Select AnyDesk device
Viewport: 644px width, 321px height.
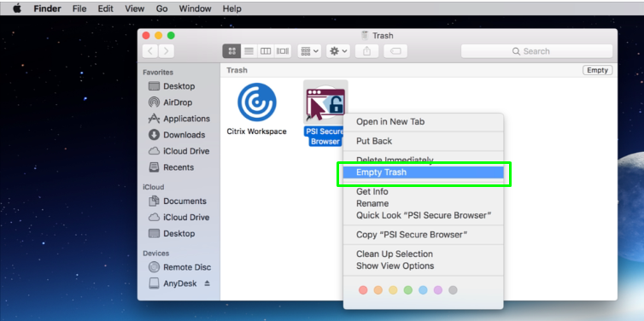click(173, 283)
